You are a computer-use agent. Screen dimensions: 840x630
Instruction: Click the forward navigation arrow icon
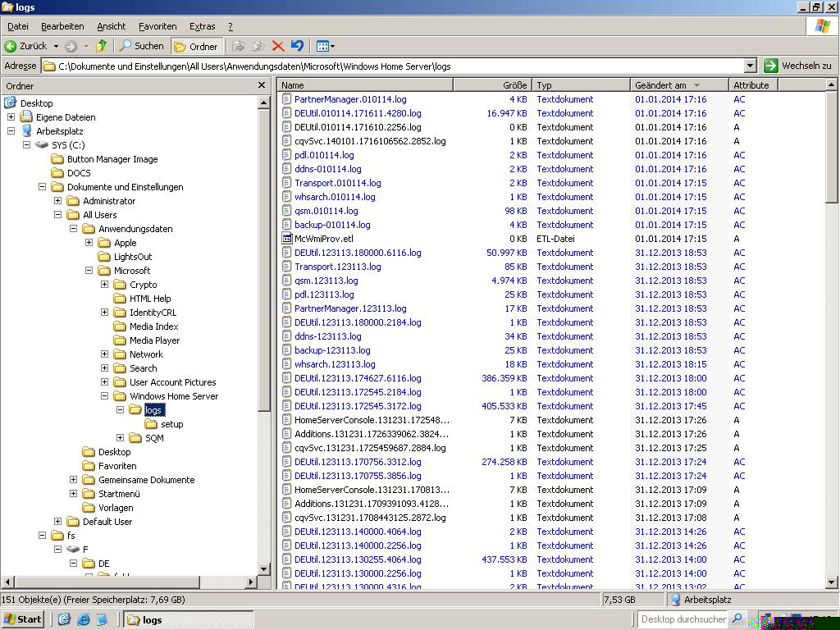(71, 47)
